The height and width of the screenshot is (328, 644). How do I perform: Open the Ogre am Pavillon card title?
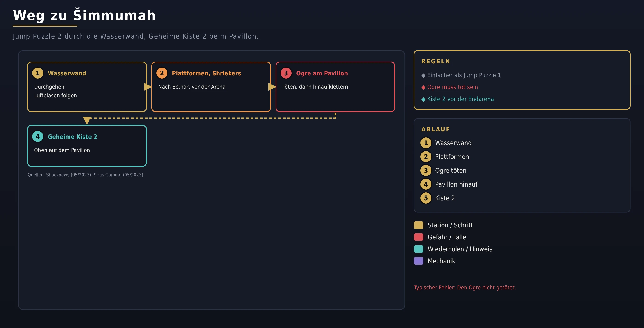tap(322, 73)
